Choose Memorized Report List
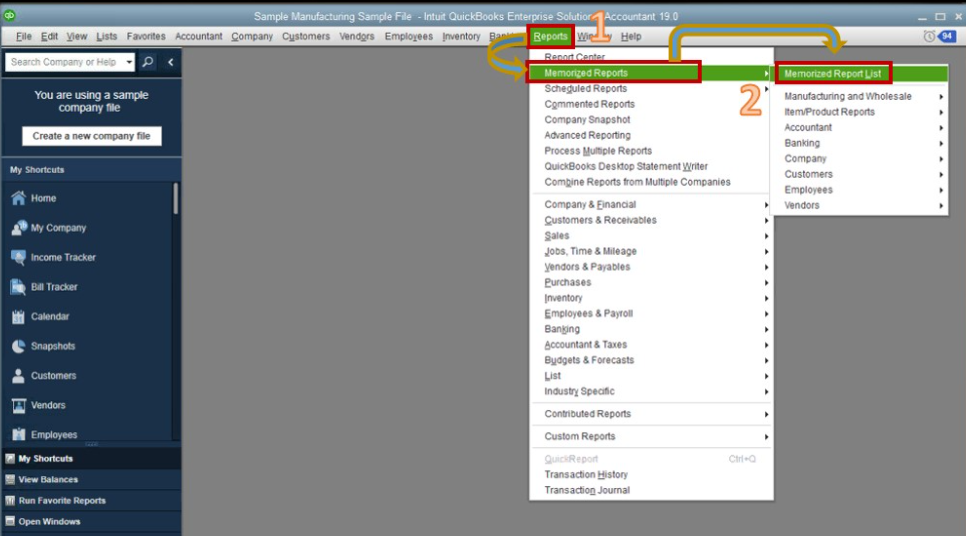 tap(832, 73)
